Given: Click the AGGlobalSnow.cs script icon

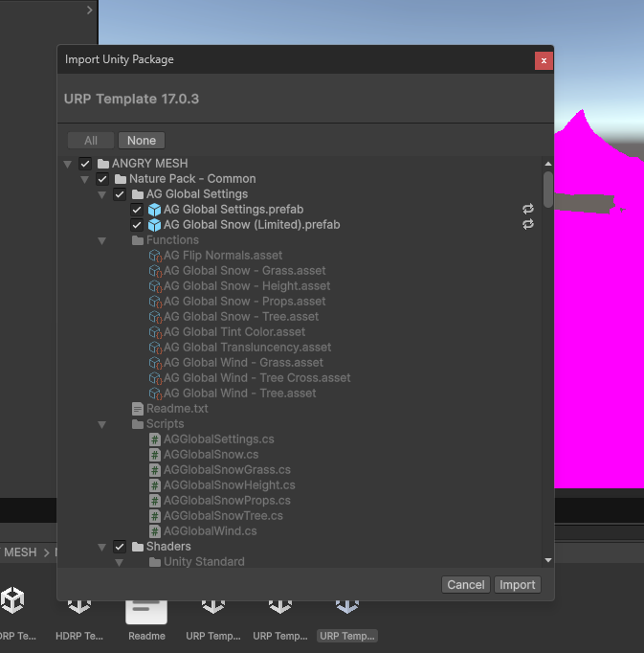Looking at the screenshot, I should [155, 455].
